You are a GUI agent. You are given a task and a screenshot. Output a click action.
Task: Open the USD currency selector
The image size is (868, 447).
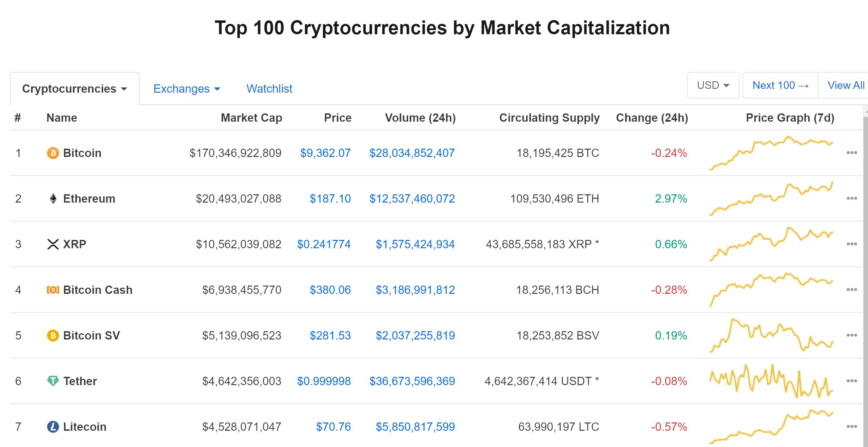click(713, 85)
